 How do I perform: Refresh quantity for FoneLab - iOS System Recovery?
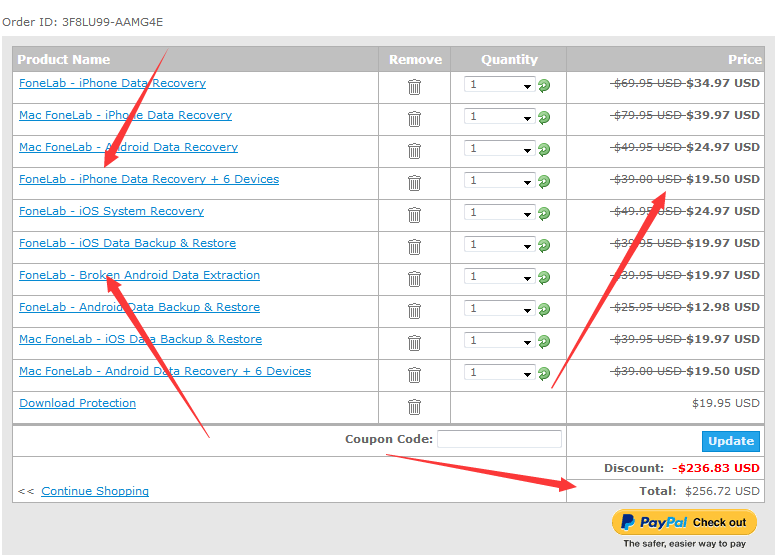click(544, 214)
